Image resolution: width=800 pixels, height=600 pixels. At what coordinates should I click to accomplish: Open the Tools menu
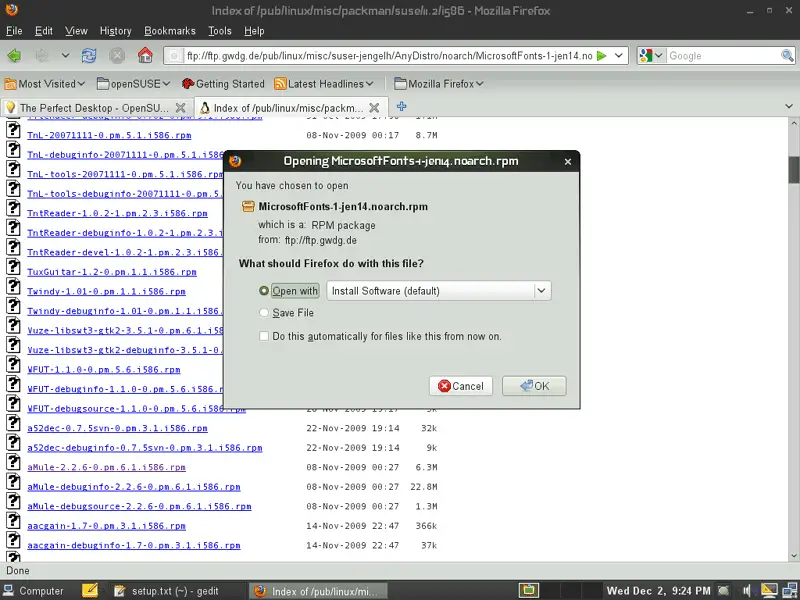point(220,31)
